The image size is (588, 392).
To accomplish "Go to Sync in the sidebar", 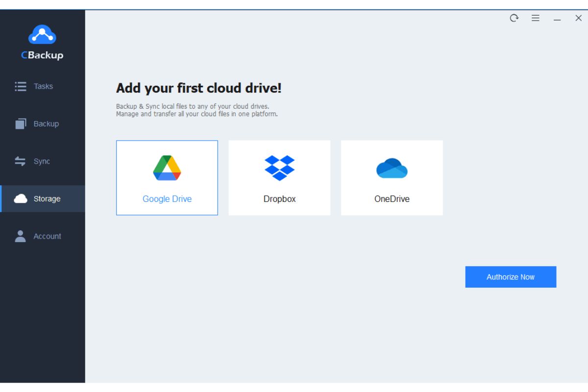I will tap(43, 161).
